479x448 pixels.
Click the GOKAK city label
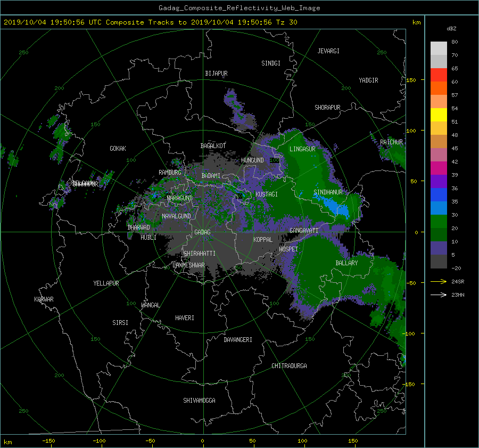click(x=118, y=149)
